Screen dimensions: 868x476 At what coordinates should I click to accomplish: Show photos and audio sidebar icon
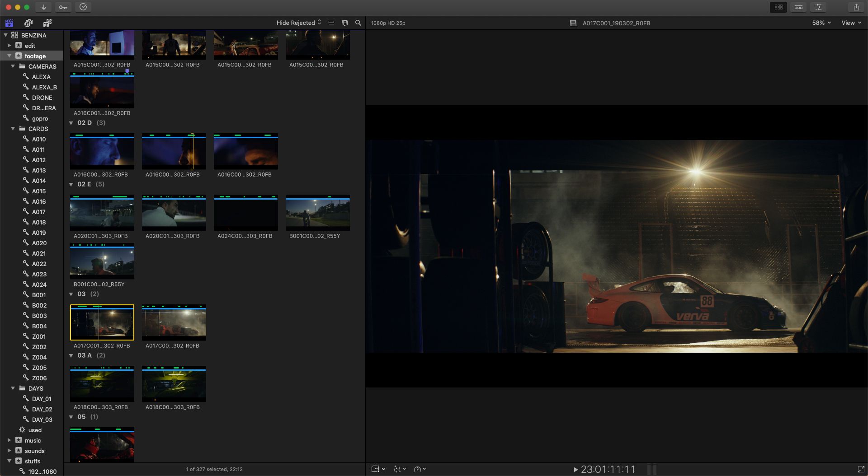point(28,23)
